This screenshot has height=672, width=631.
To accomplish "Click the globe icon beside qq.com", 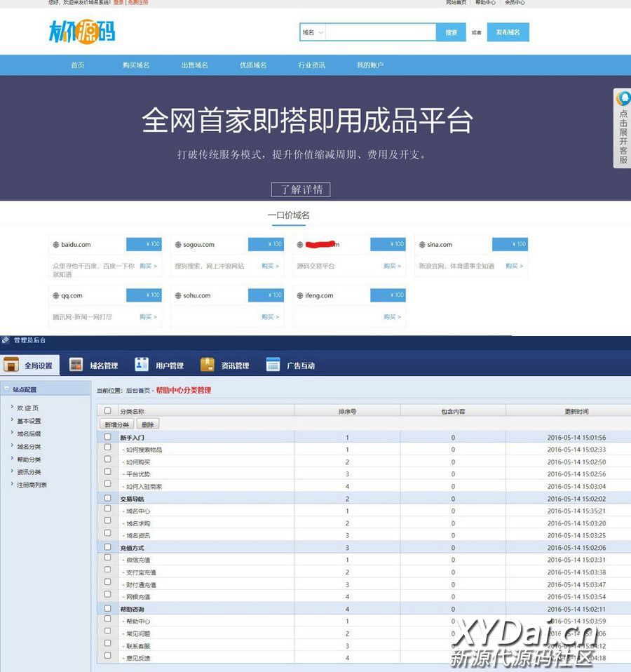I will click(x=56, y=295).
